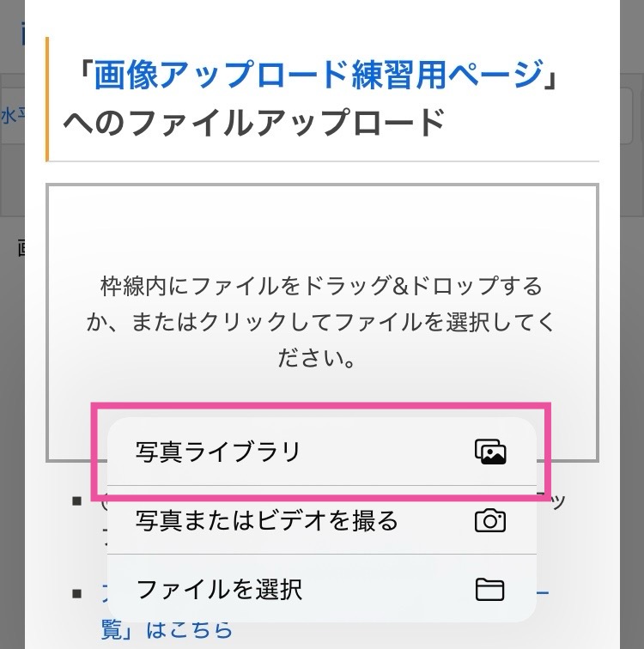Pick the ファイルを選択 menu entry
This screenshot has width=644, height=649.
[x=322, y=589]
